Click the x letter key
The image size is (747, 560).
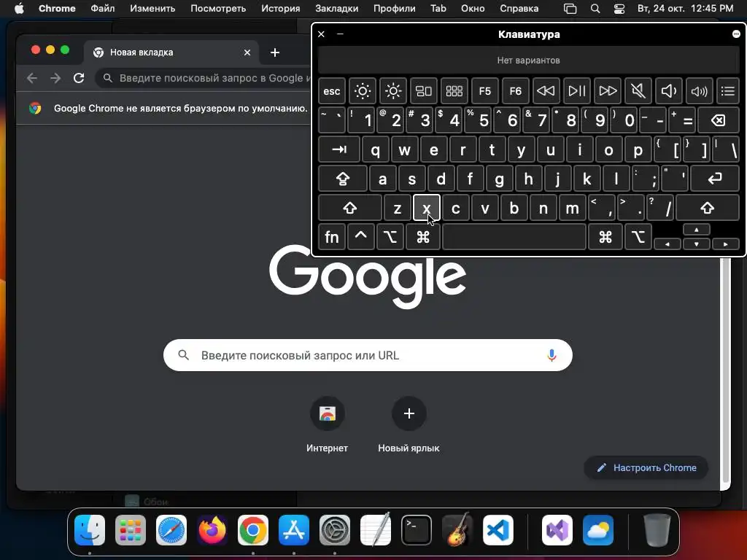pos(426,208)
